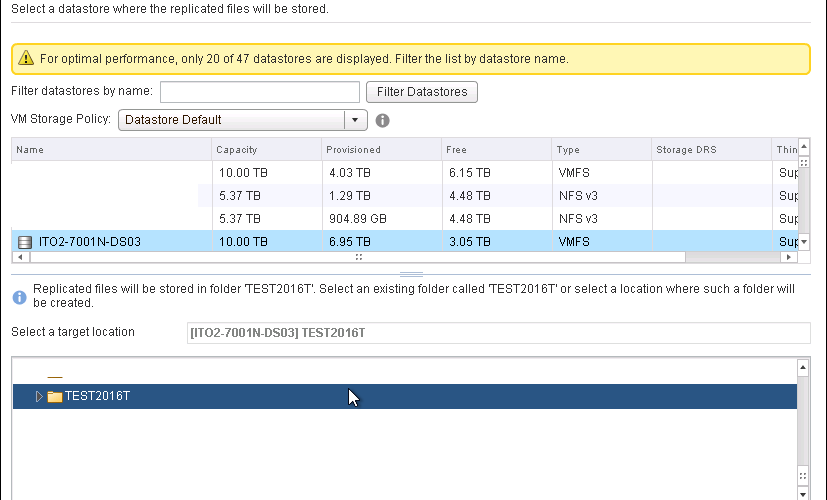Sort by the Free column header
Screen dimensions: 827x500
coord(497,150)
